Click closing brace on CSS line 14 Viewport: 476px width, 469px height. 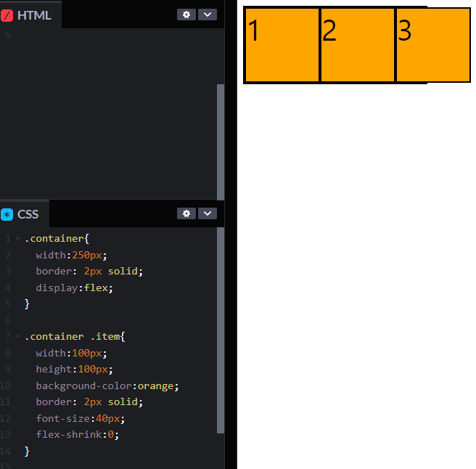click(27, 451)
